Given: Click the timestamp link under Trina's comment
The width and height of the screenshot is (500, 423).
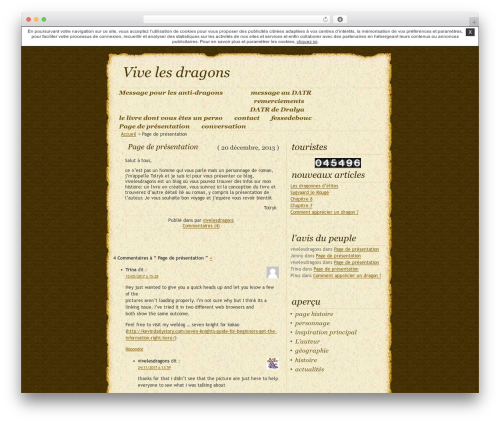Looking at the screenshot, I should point(142,276).
